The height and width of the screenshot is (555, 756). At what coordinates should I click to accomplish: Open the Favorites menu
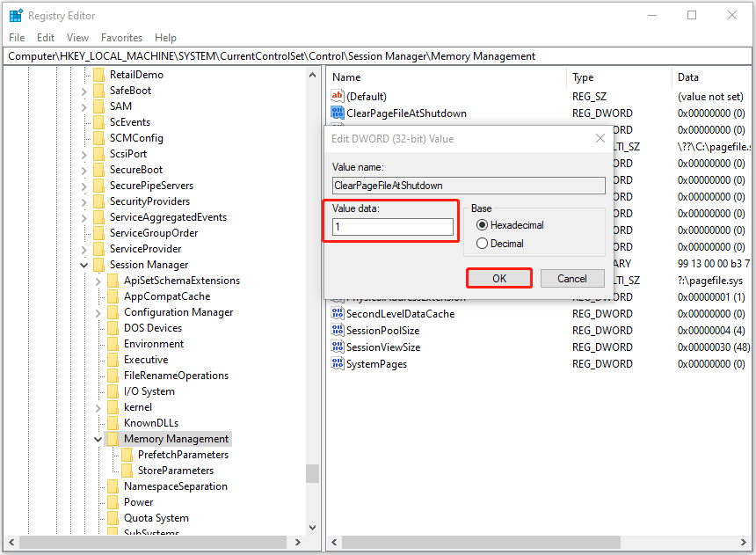(121, 37)
